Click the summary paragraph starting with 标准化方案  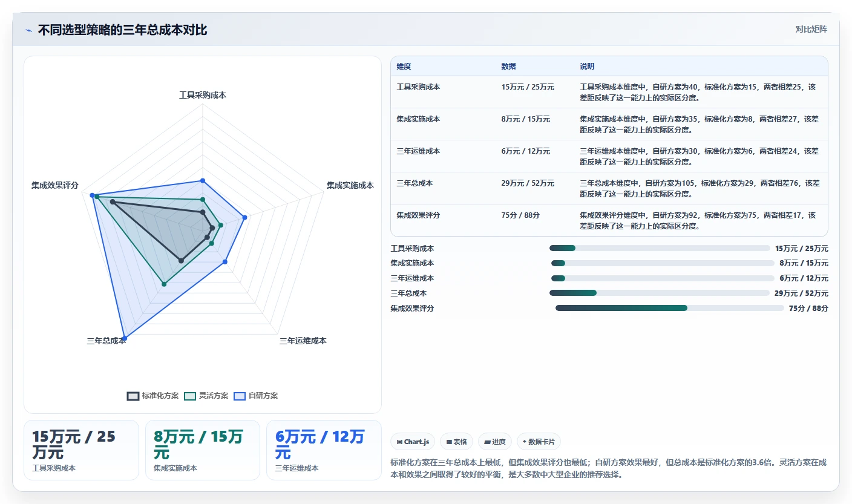609,468
